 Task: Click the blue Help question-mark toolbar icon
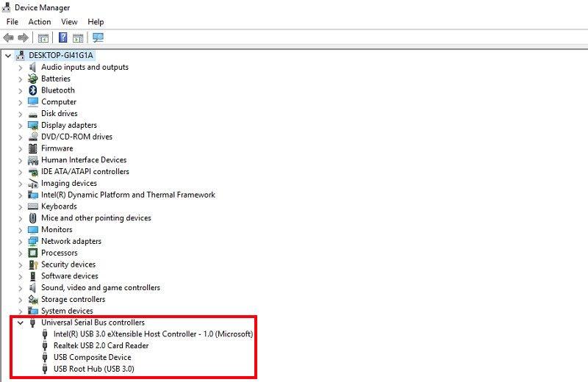point(63,37)
